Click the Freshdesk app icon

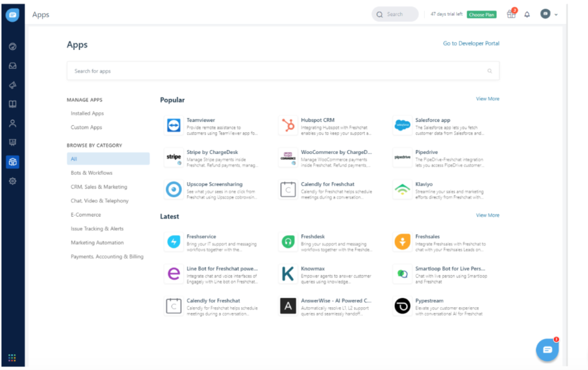pos(288,242)
